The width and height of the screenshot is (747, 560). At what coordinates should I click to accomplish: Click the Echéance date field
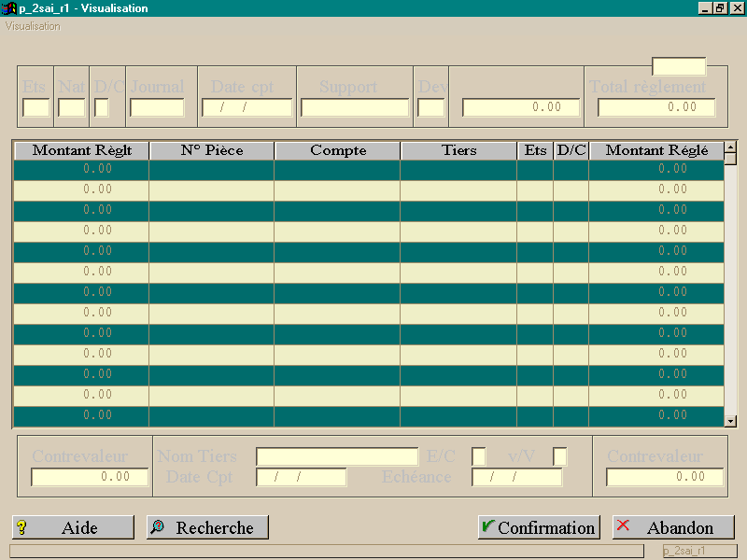[x=517, y=477]
